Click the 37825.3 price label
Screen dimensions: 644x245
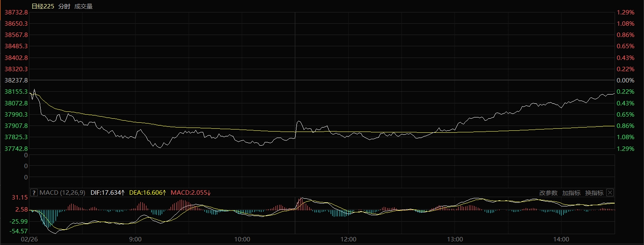(16, 137)
